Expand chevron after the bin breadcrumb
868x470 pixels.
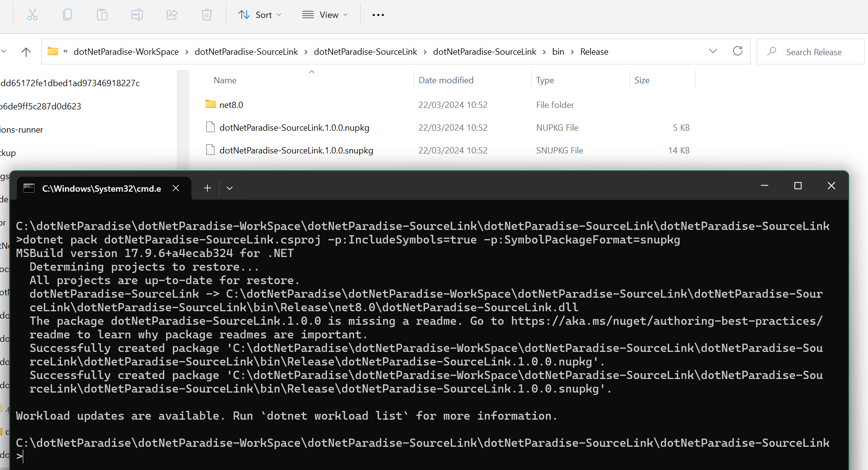click(x=573, y=52)
